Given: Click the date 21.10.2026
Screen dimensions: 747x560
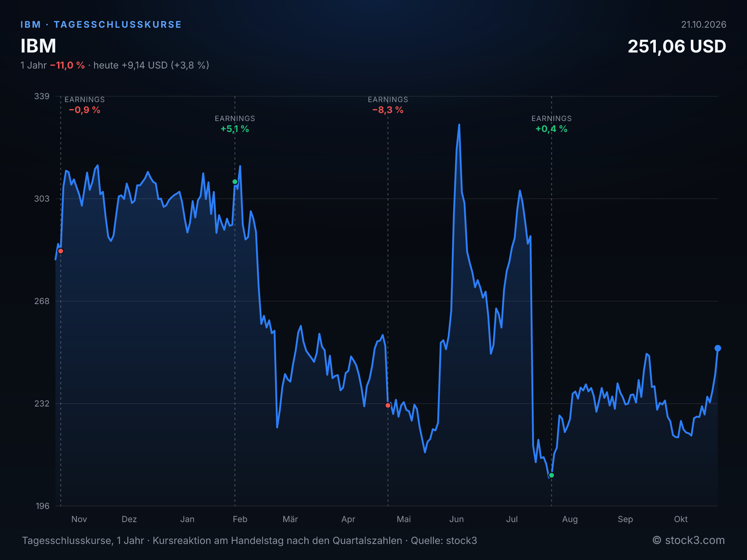Looking at the screenshot, I should click(704, 24).
